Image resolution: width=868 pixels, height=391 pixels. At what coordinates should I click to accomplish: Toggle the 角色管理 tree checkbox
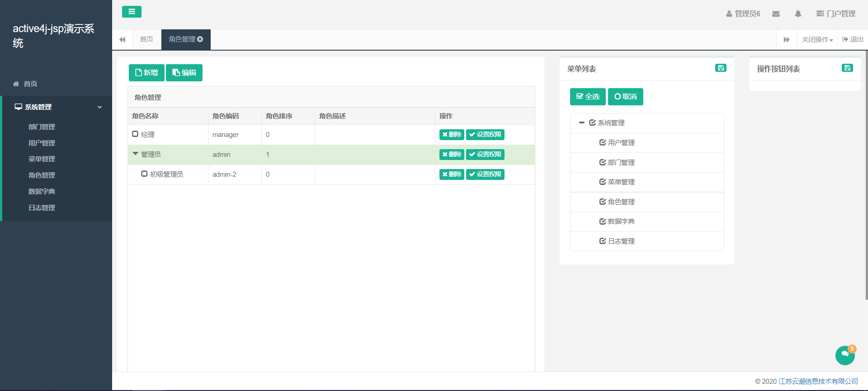pos(603,202)
